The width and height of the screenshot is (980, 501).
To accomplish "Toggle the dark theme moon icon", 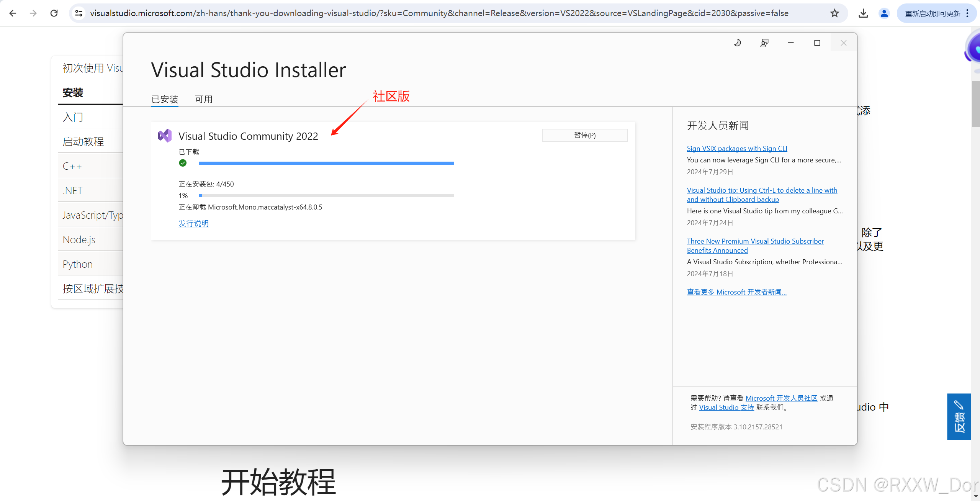I will point(737,43).
